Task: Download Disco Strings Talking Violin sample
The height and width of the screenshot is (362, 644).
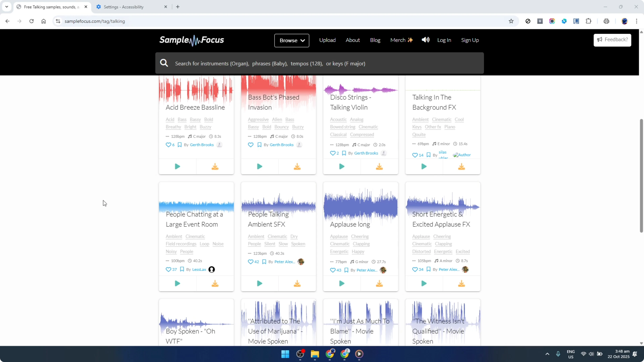Action: pyautogui.click(x=379, y=166)
